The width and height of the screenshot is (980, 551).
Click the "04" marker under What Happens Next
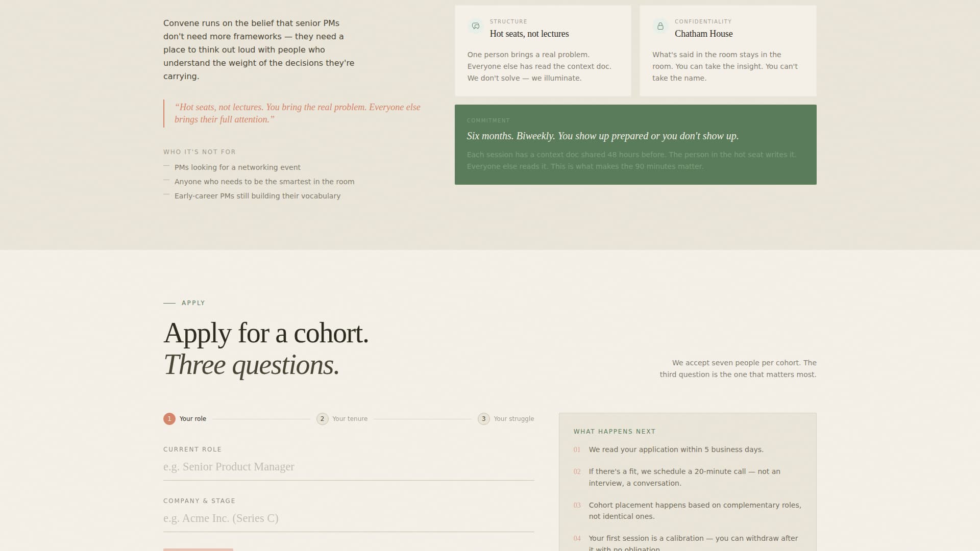click(577, 538)
